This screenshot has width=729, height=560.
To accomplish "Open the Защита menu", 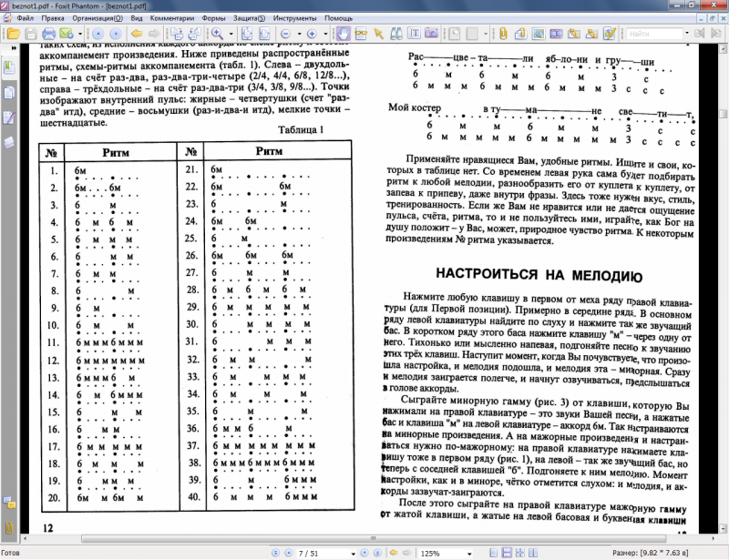I will tap(249, 18).
